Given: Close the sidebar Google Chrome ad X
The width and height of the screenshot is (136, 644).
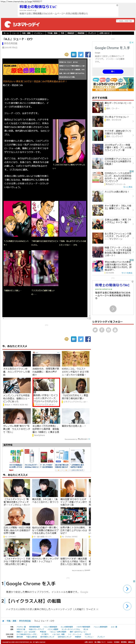Looking at the screenshot, I should click(x=133, y=42).
